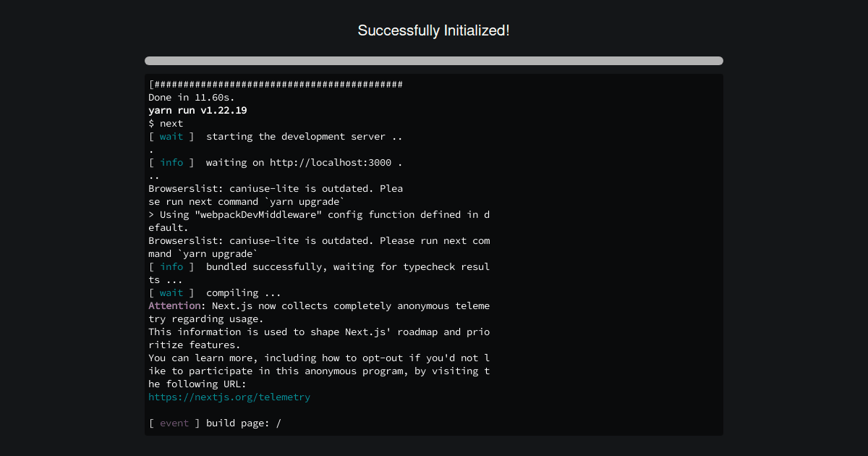Click the first [ wait ] status tag
The height and width of the screenshot is (456, 868).
[171, 136]
